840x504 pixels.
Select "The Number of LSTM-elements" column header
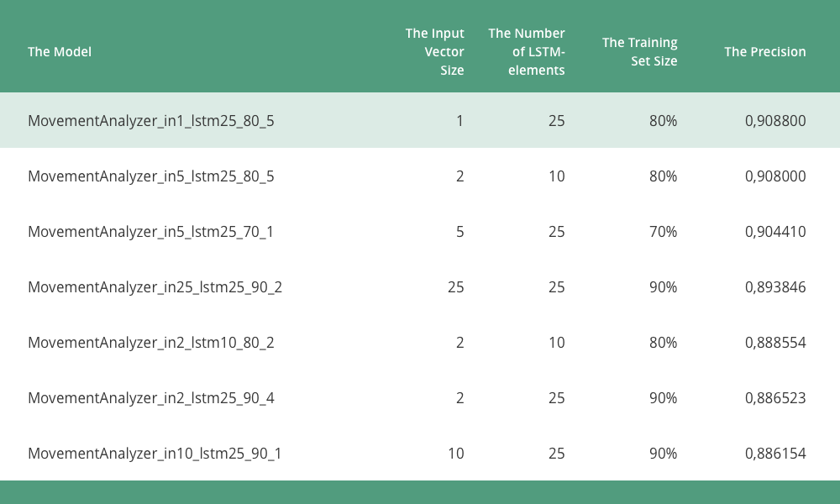527,52
